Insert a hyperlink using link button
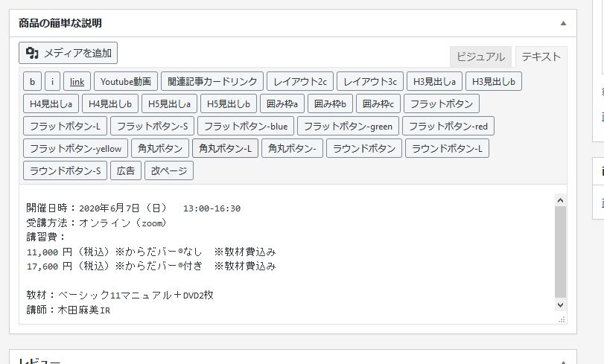The width and height of the screenshot is (604, 364). pos(77,82)
